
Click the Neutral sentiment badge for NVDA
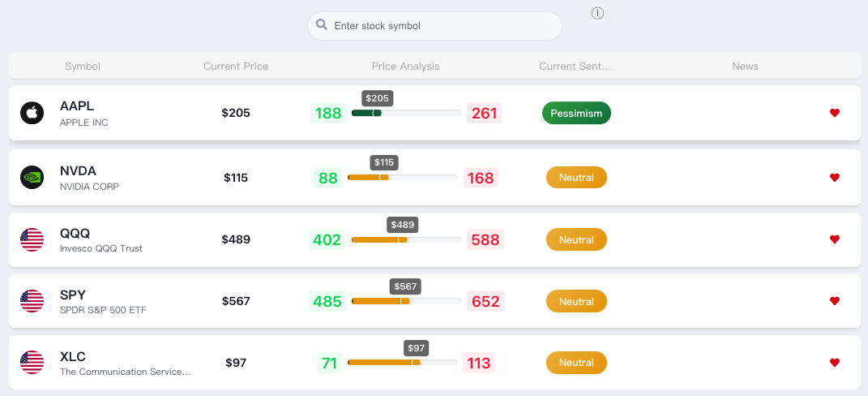tap(576, 178)
